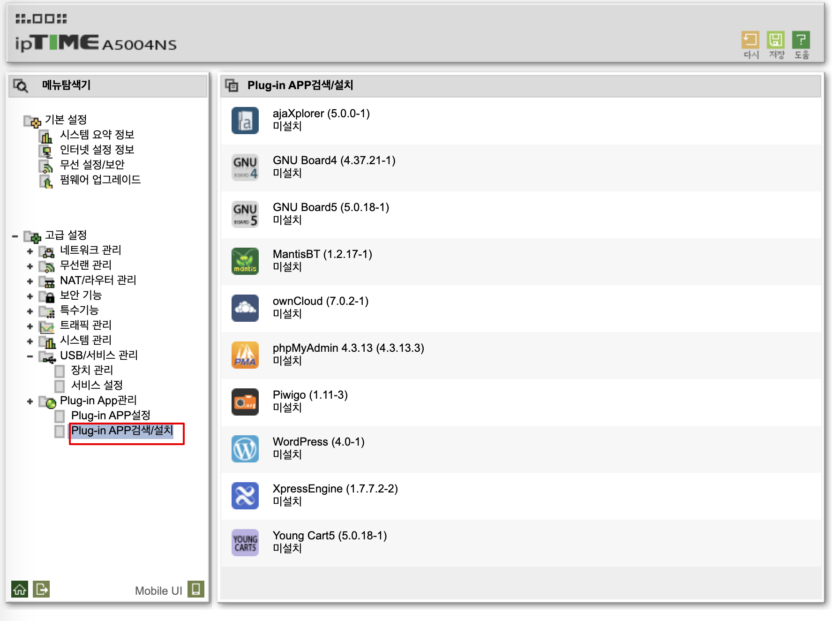Select the Piwigo app icon
Image resolution: width=840 pixels, height=621 pixels.
[245, 402]
